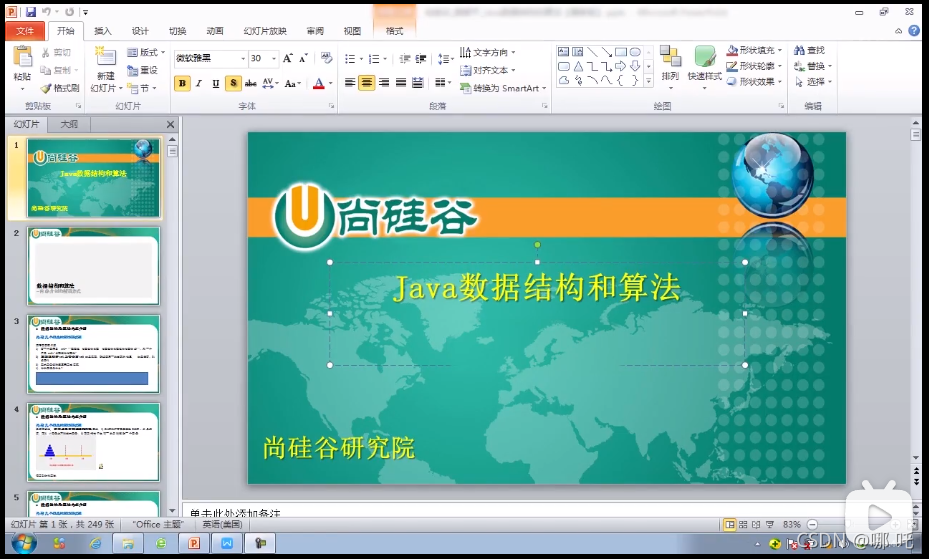This screenshot has height=559, width=929.
Task: Toggle Italic formatting
Action: tap(199, 83)
